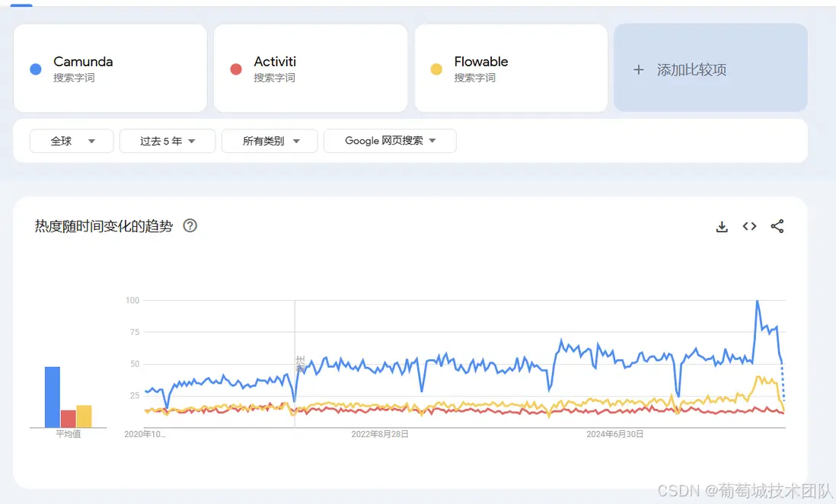Click the red Activiti color dot
The height and width of the screenshot is (504, 836).
point(236,69)
